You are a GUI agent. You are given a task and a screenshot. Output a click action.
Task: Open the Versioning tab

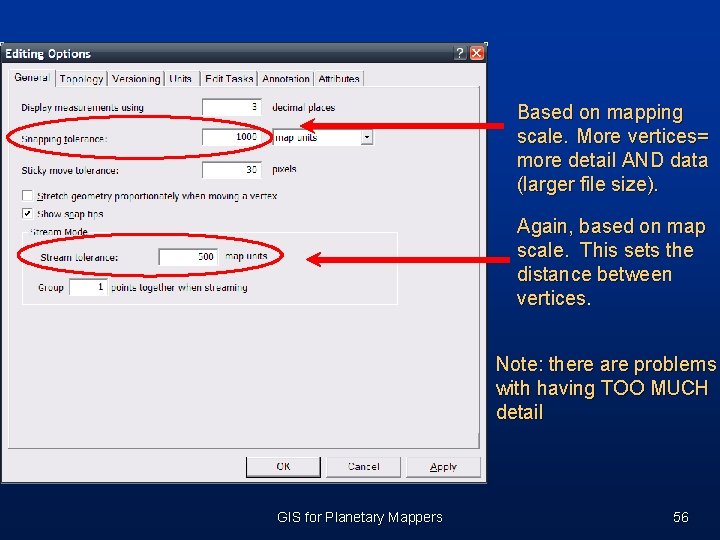click(136, 79)
